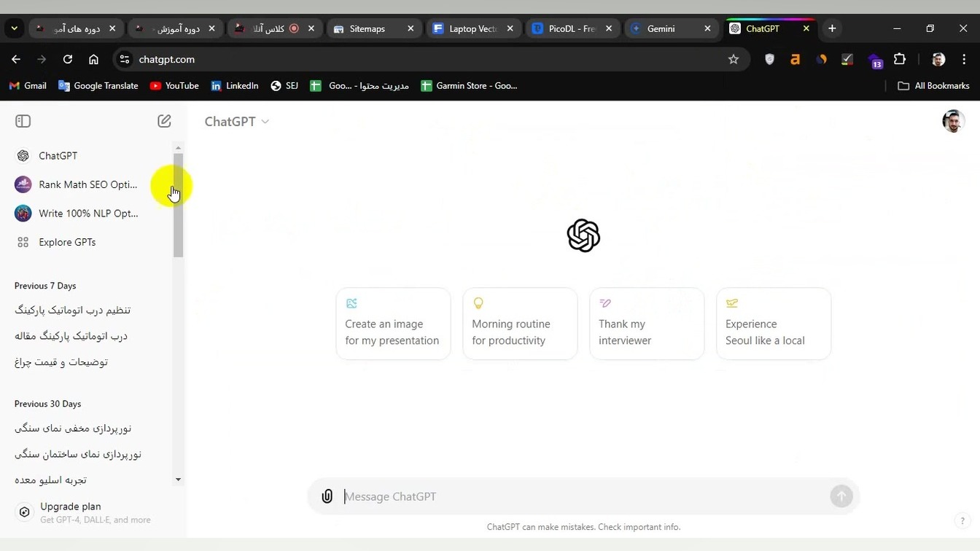The width and height of the screenshot is (980, 551).
Task: Open the 'مدیریت محتوا' sheet bookmark
Action: coord(359,85)
